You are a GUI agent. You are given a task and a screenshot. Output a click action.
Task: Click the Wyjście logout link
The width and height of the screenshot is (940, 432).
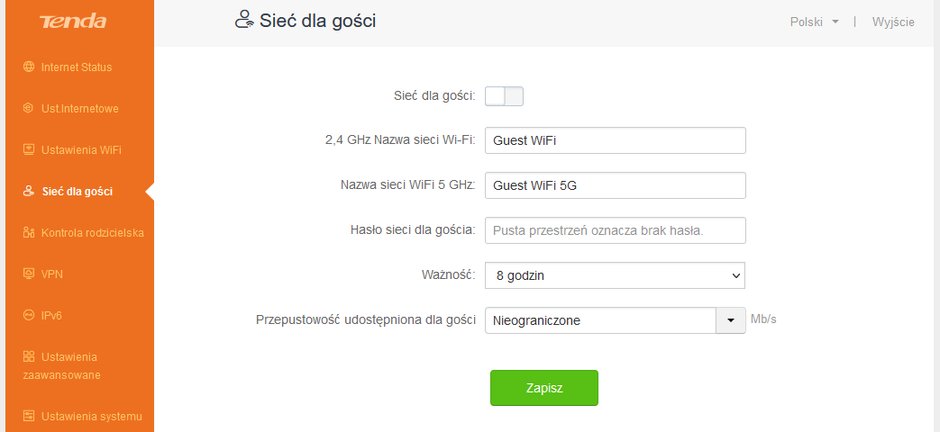tap(893, 22)
